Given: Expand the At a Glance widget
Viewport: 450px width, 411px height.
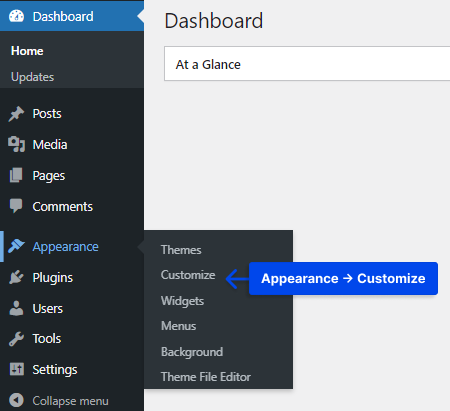Looking at the screenshot, I should [x=307, y=64].
